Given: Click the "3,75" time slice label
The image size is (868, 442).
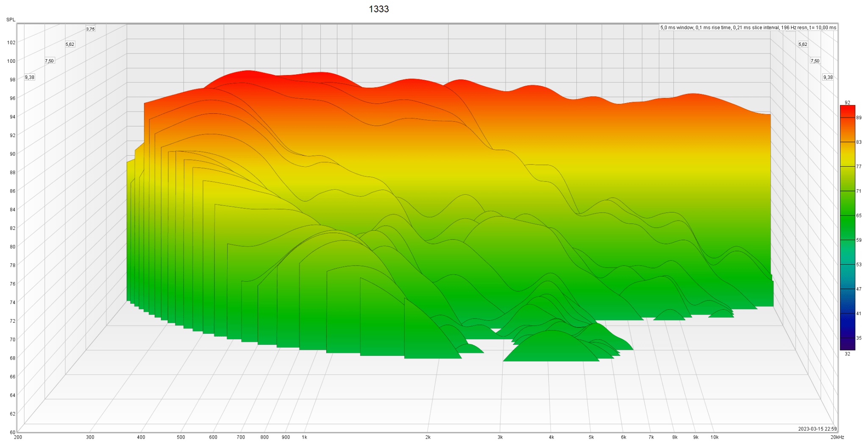Looking at the screenshot, I should 90,29.
